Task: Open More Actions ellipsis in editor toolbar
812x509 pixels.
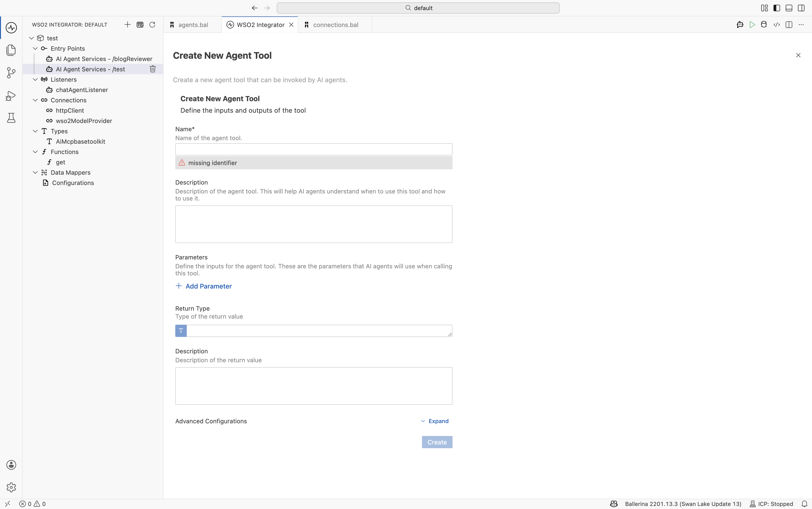Action: [x=801, y=25]
